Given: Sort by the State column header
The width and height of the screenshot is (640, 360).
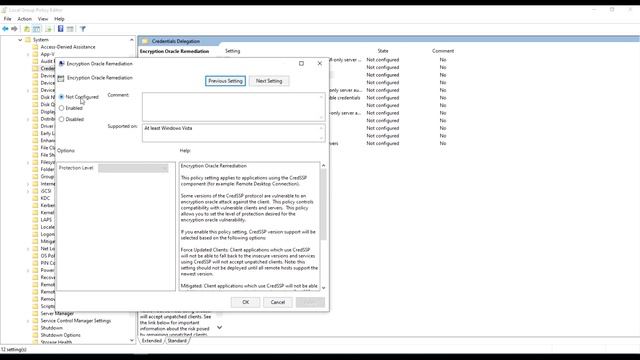Looking at the screenshot, I should coord(383,51).
